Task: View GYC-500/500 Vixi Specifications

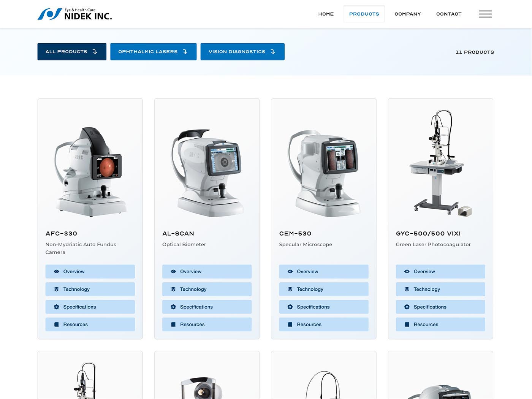Action: 440,307
